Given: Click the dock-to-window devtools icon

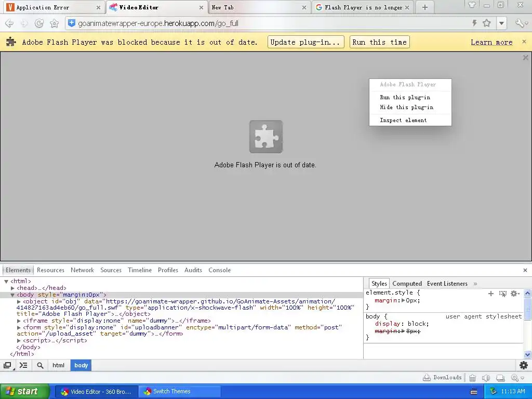Looking at the screenshot, I should pos(7,365).
